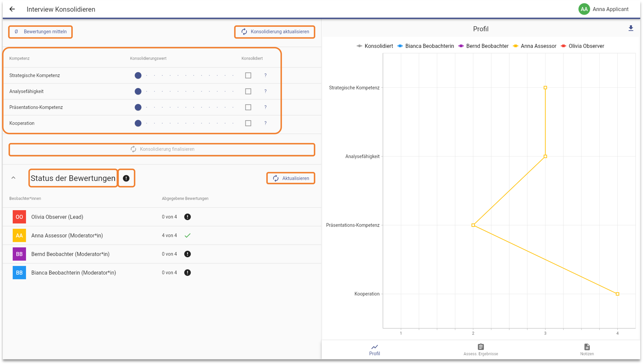This screenshot has width=643, height=364.
Task: Click chart data point for Strategische Kompetenz
Action: (545, 88)
